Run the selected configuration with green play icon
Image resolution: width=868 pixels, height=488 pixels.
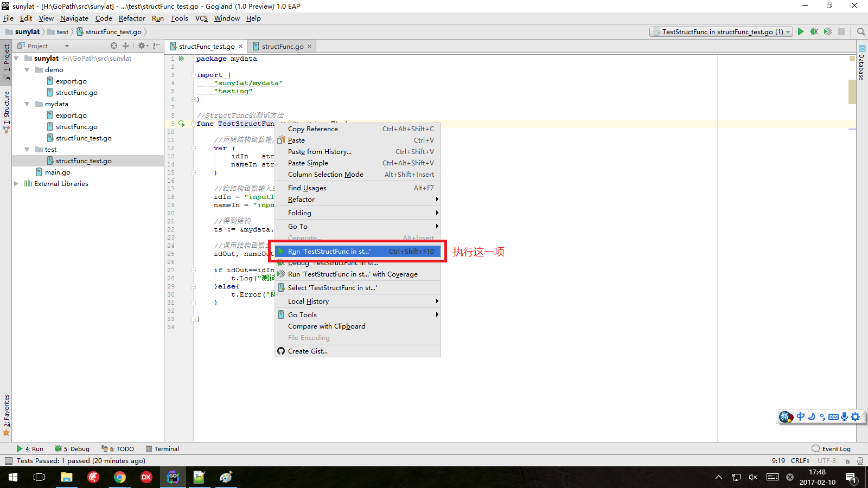click(801, 32)
